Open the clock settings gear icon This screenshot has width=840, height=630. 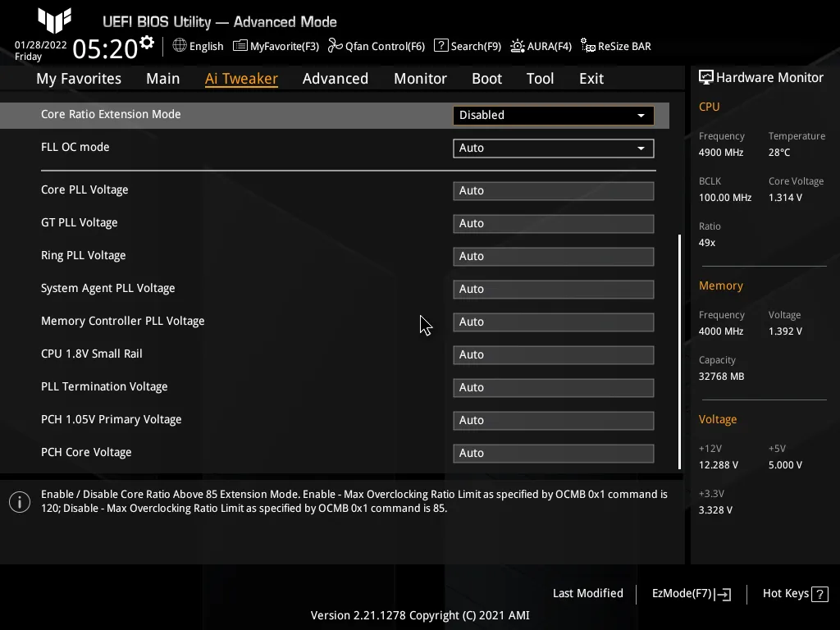[x=147, y=42]
